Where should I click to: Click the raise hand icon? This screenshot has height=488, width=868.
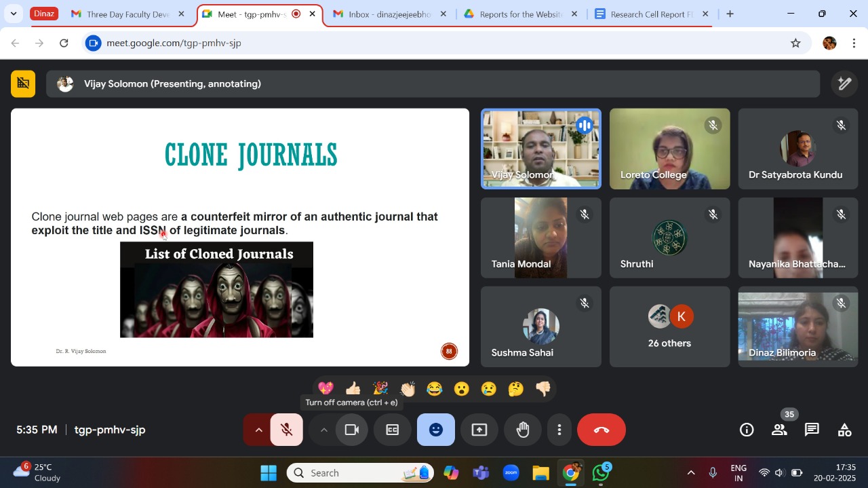523,430
